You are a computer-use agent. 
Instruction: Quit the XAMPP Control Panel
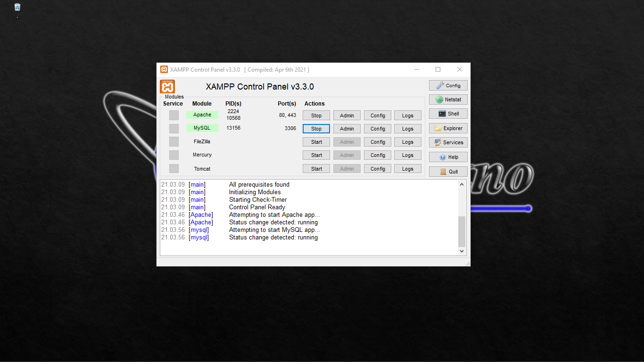click(x=448, y=172)
